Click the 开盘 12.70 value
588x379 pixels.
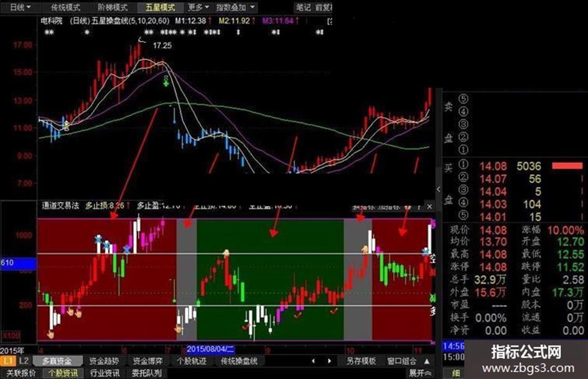(570, 241)
